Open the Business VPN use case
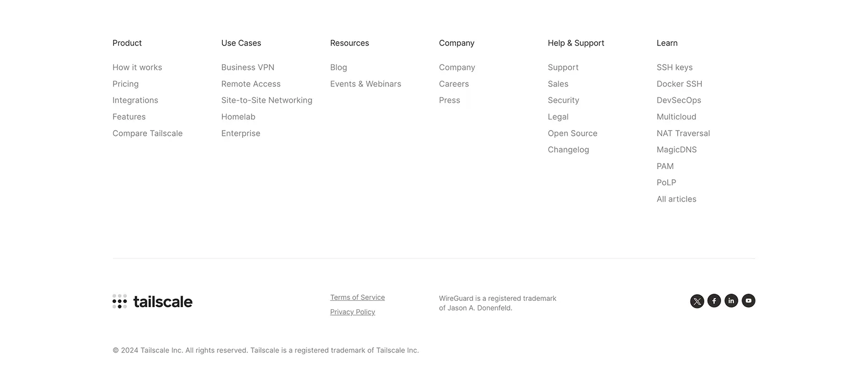This screenshot has height=386, width=868. coord(248,67)
